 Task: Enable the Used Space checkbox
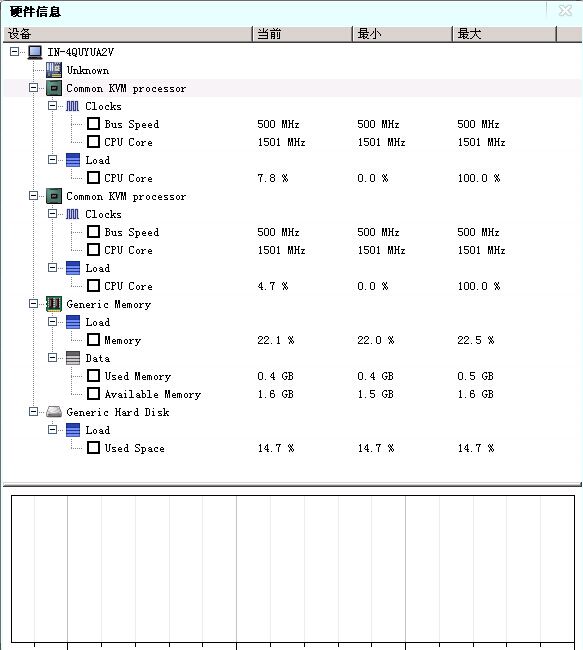pyautogui.click(x=93, y=448)
